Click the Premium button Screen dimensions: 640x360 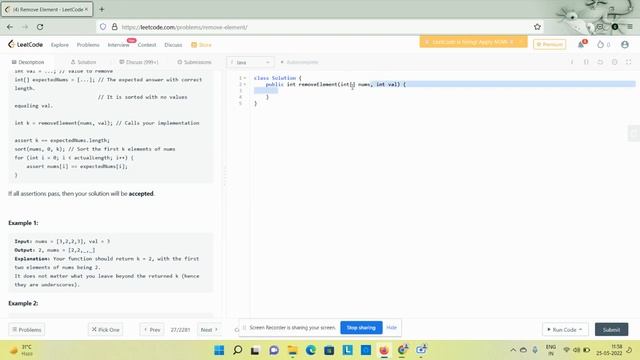tap(549, 44)
